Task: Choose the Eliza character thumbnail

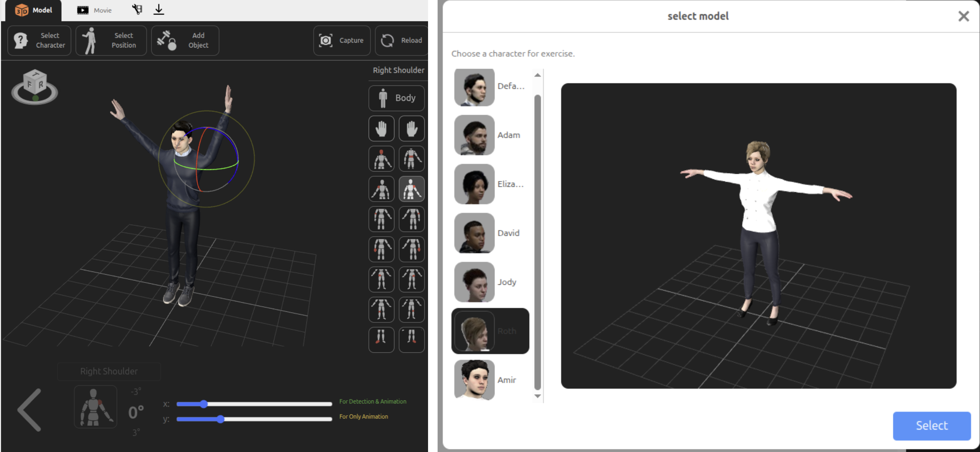Action: coord(474,184)
